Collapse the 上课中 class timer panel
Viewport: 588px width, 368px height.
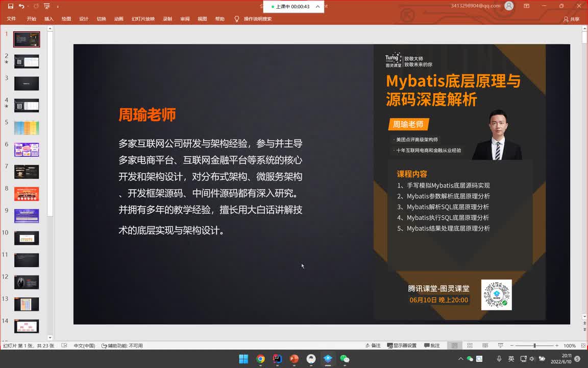click(x=317, y=6)
